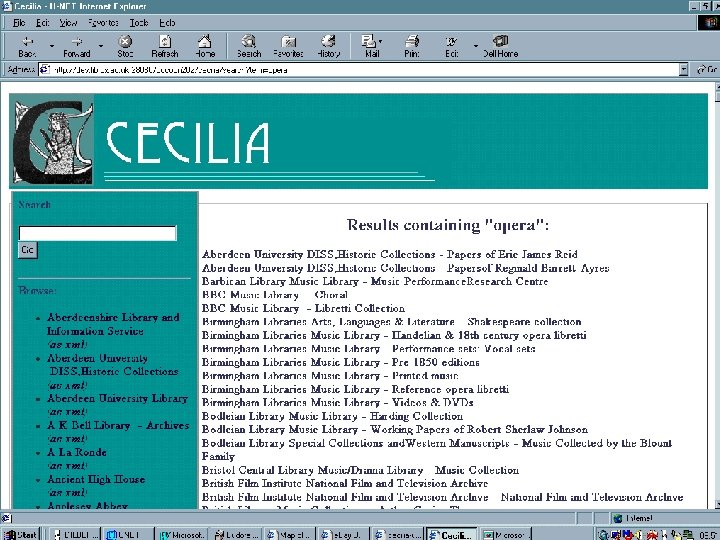Switch to the Map taskbar window
Screen dimensions: 720x540
click(x=289, y=534)
